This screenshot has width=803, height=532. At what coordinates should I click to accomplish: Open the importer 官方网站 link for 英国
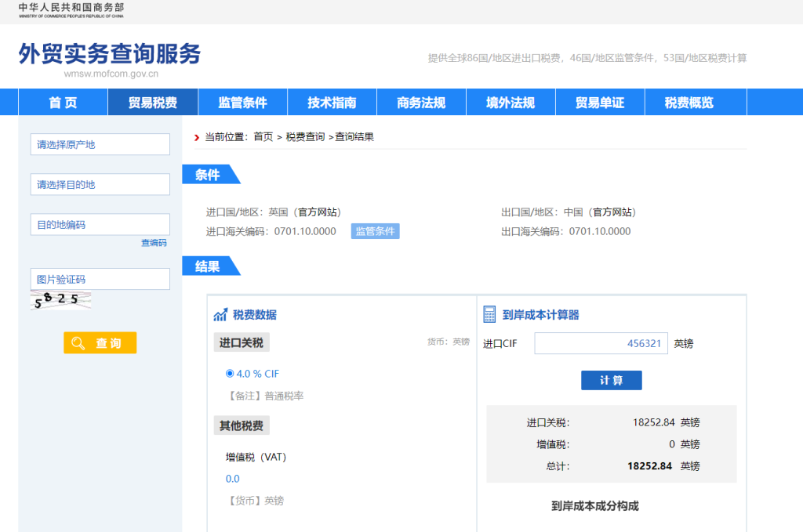tap(318, 212)
